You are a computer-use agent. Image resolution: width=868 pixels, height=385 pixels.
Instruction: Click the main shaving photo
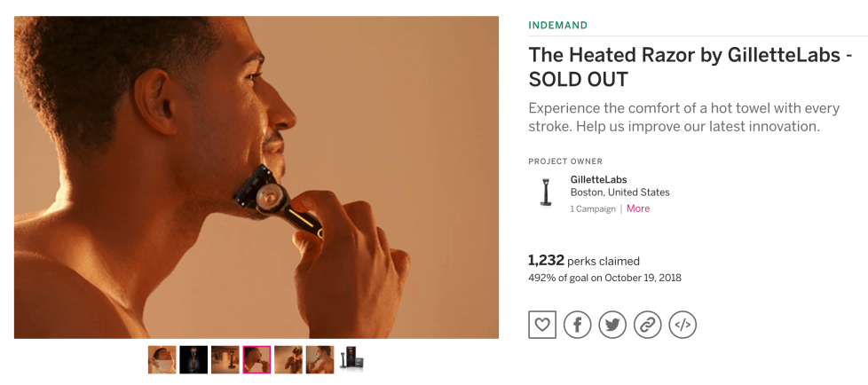point(256,177)
